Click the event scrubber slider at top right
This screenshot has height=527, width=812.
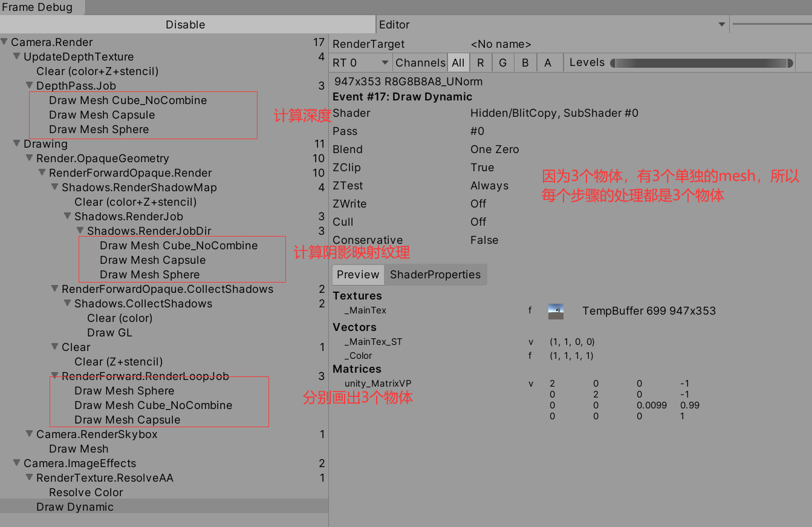pyautogui.click(x=772, y=25)
